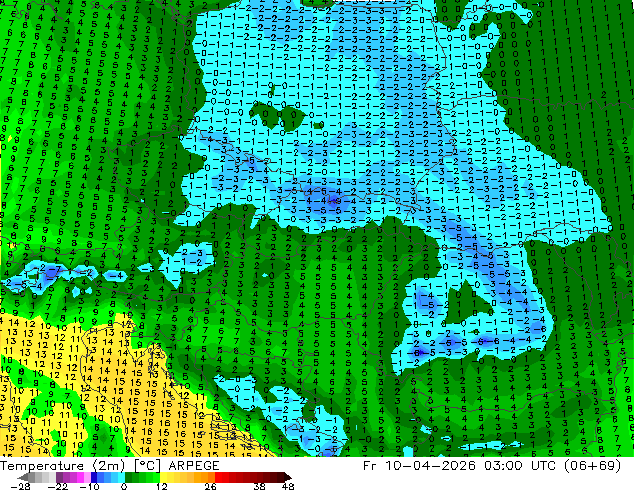
Task: Click the '-28' legend scale label
Action: pyautogui.click(x=20, y=486)
